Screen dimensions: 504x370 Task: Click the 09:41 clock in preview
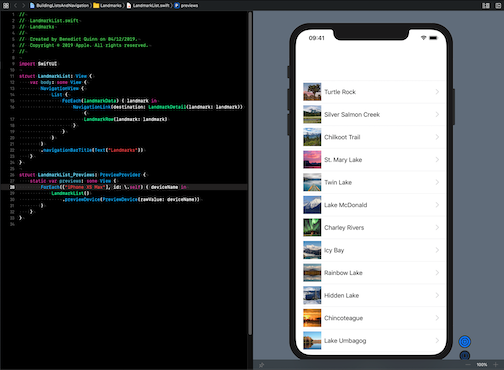point(316,38)
